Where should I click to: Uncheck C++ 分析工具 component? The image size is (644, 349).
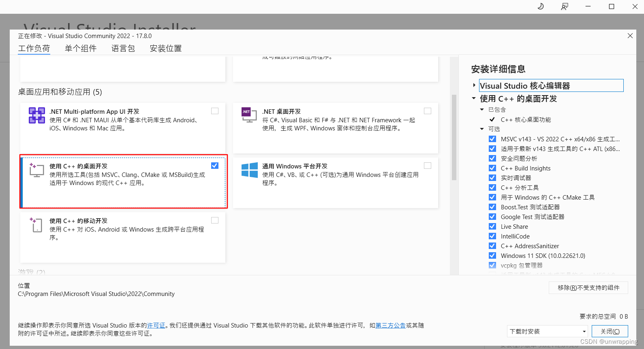click(492, 187)
